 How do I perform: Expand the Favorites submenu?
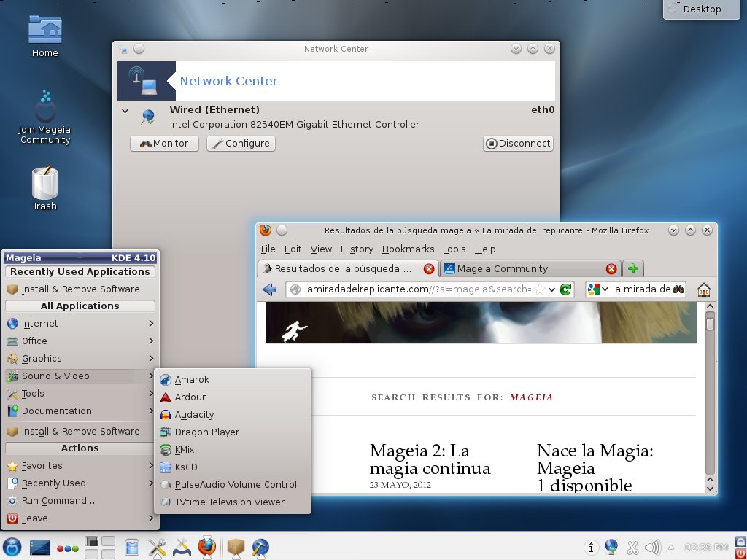pos(80,466)
